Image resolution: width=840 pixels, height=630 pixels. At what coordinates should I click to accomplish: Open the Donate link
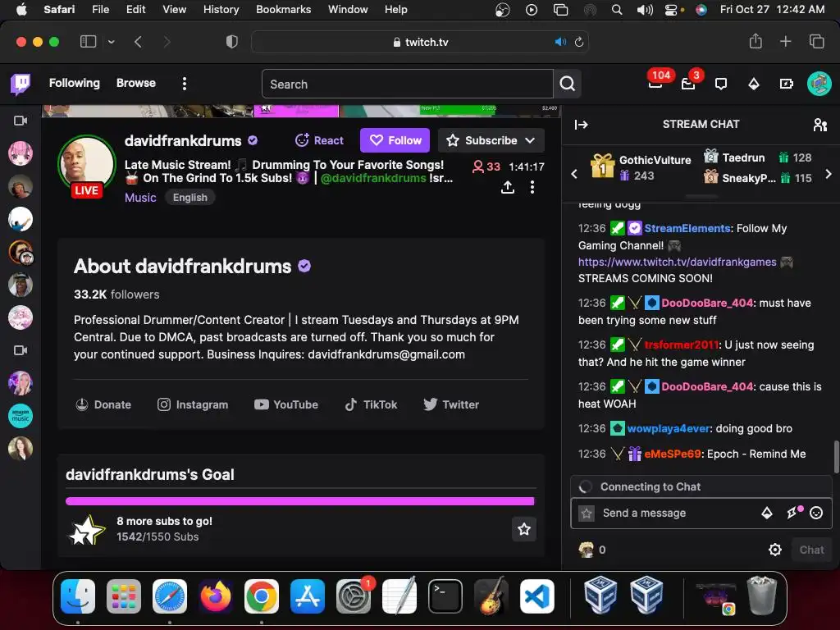click(103, 404)
